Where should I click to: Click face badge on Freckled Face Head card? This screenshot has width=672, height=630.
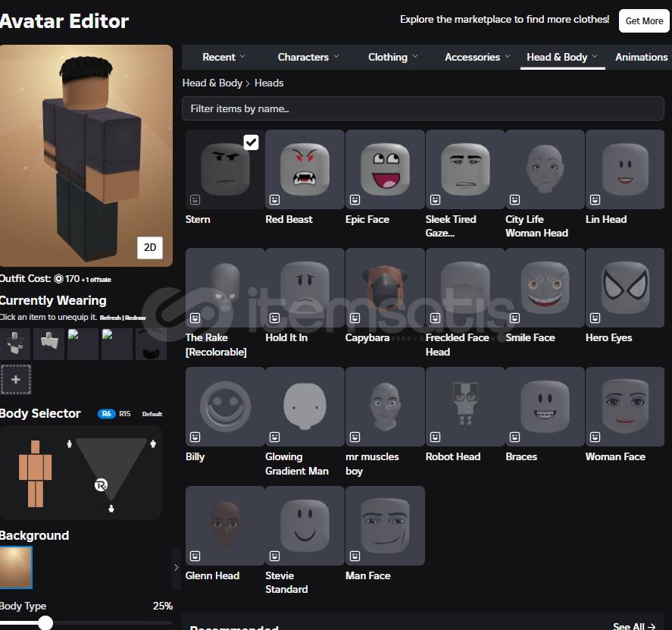[x=435, y=318]
